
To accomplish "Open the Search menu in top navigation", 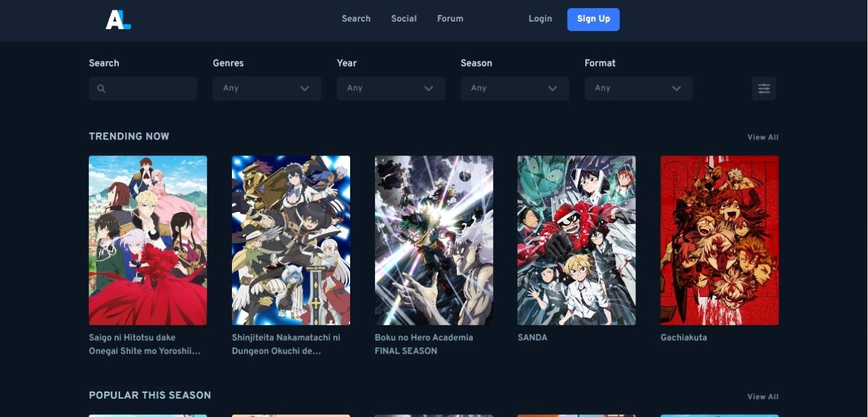I will (356, 19).
